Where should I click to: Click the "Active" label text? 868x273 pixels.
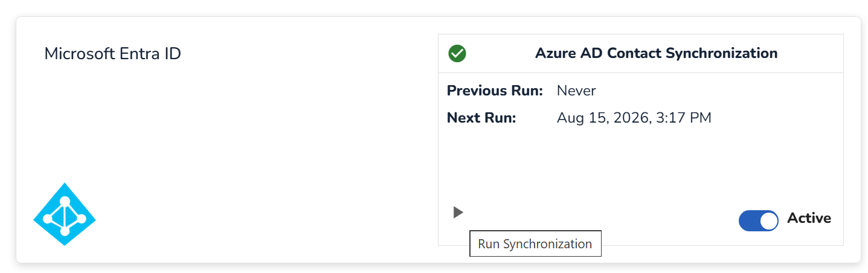pos(809,218)
